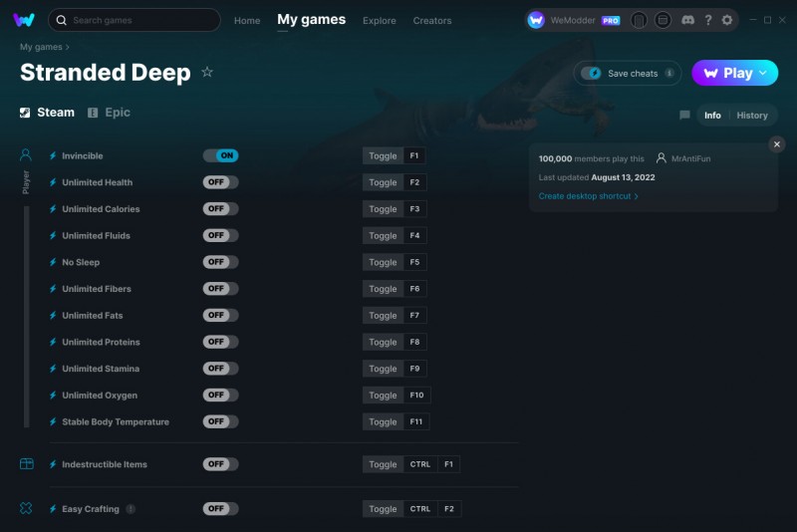Click the circular icon after PRO badge
The width and height of the screenshot is (797, 532).
click(639, 20)
